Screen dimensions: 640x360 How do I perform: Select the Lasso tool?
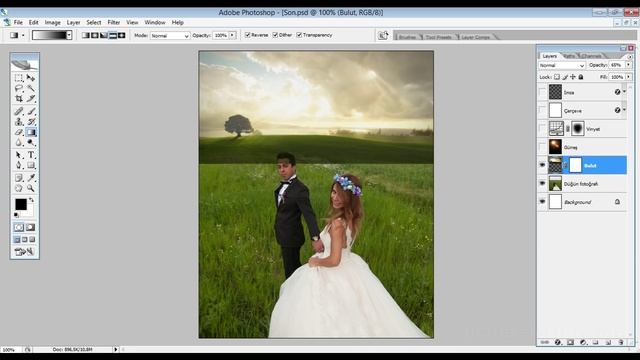19,88
